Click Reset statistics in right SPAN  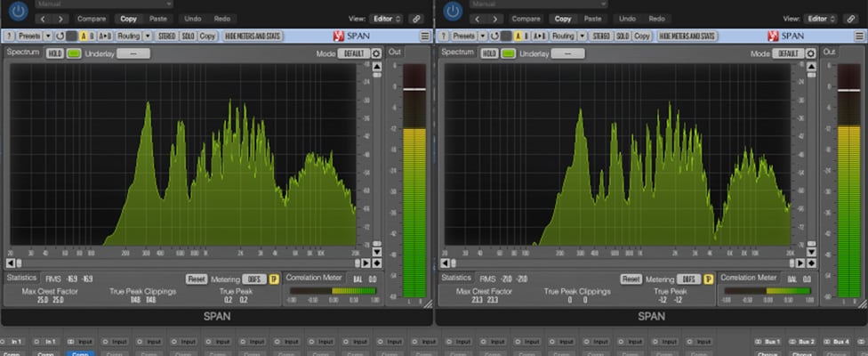[631, 279]
